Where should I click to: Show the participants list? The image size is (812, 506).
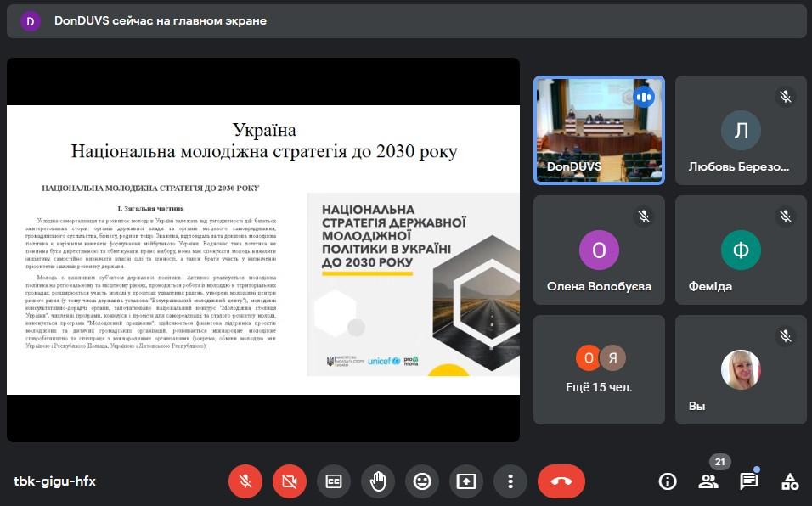pyautogui.click(x=708, y=481)
